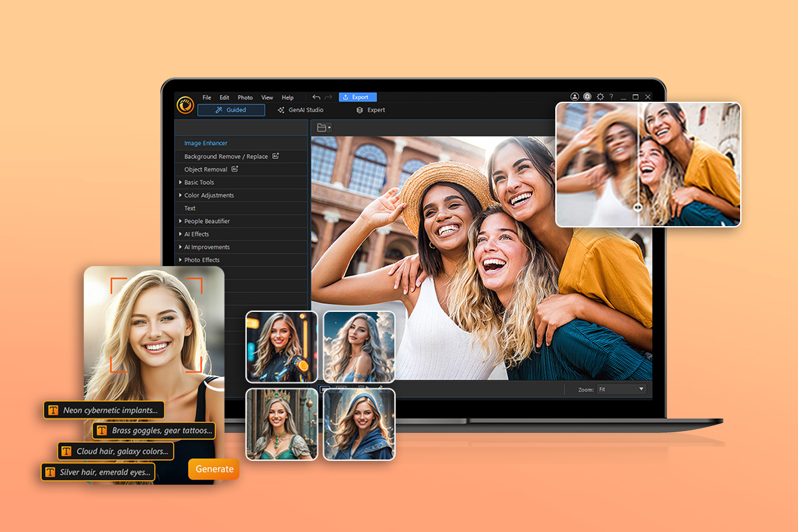798x532 pixels.
Task: Click the settings gear icon
Action: [600, 96]
